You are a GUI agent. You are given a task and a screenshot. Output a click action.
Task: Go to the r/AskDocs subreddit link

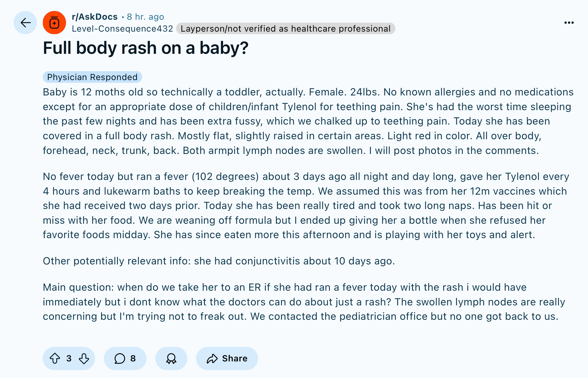(95, 17)
